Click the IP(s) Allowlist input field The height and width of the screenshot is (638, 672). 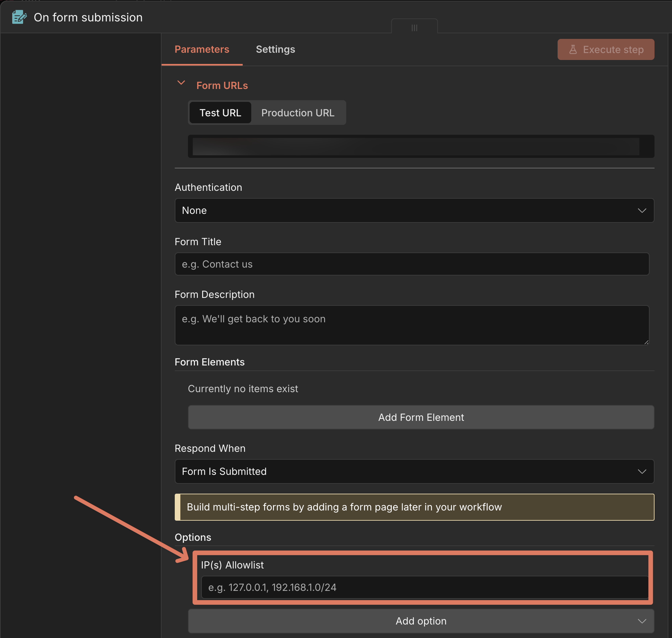point(424,587)
